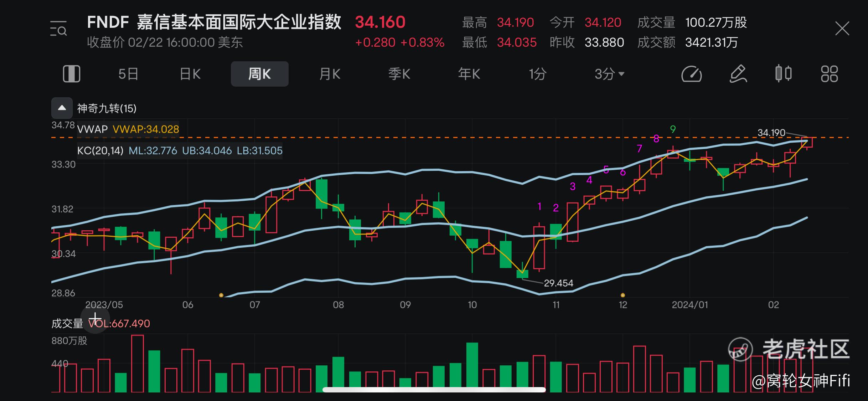Viewport: 868px width, 401px height.
Task: Toggle the split-panel layout icon
Action: (72, 74)
